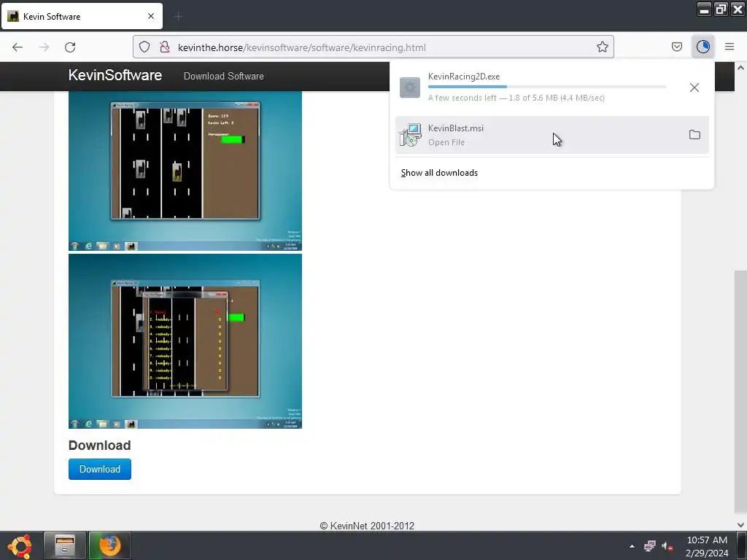The width and height of the screenshot is (747, 560).
Task: Click the Download heading text
Action: [99, 446]
